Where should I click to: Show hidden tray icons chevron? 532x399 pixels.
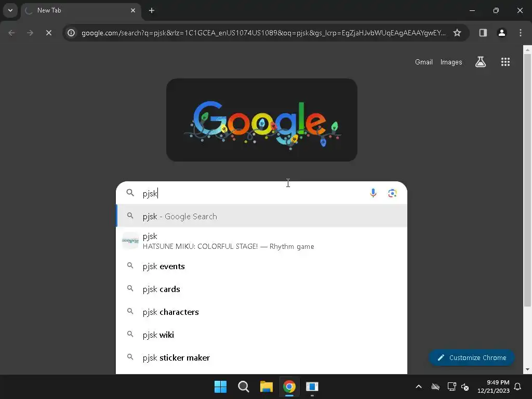pyautogui.click(x=419, y=387)
